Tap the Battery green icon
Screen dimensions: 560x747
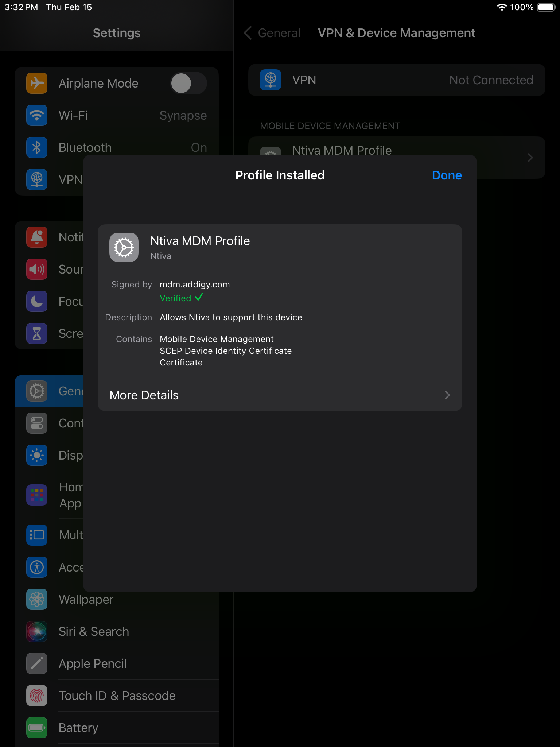37,728
